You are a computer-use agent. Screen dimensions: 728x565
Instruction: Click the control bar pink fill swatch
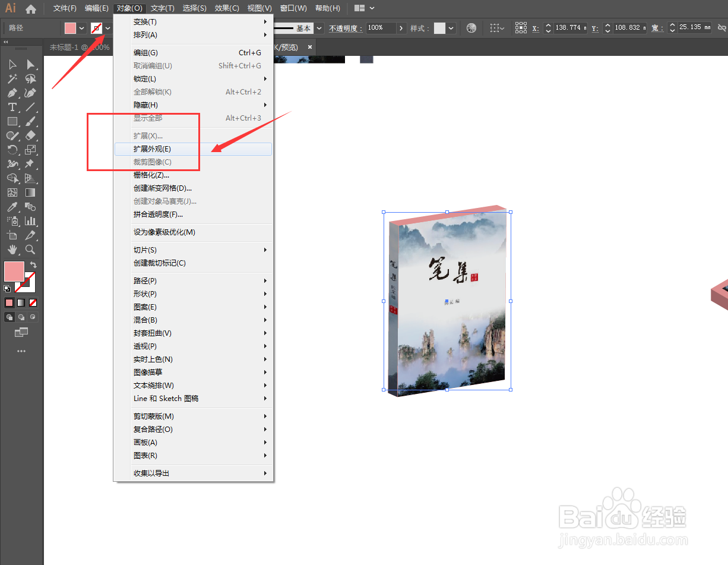[x=71, y=28]
